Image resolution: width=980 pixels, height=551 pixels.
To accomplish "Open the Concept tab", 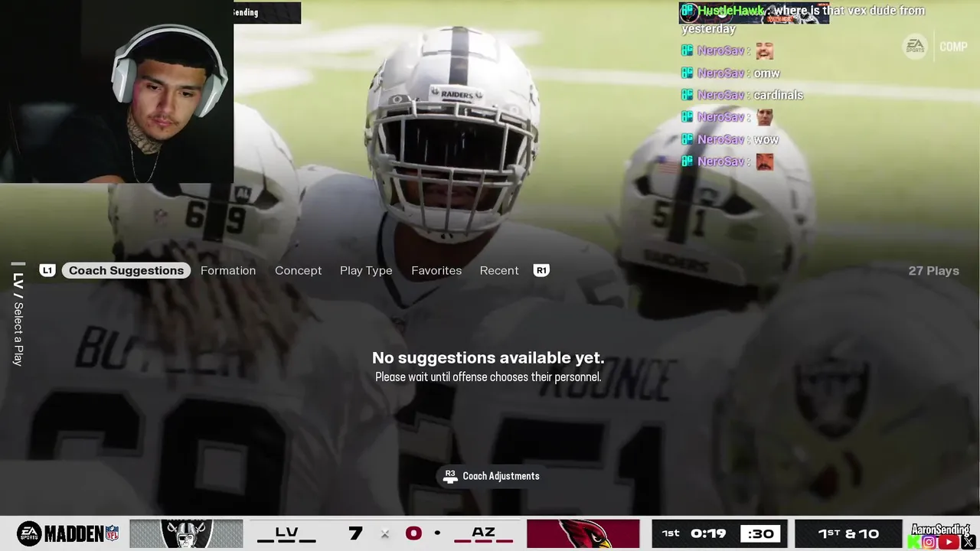I will point(299,270).
